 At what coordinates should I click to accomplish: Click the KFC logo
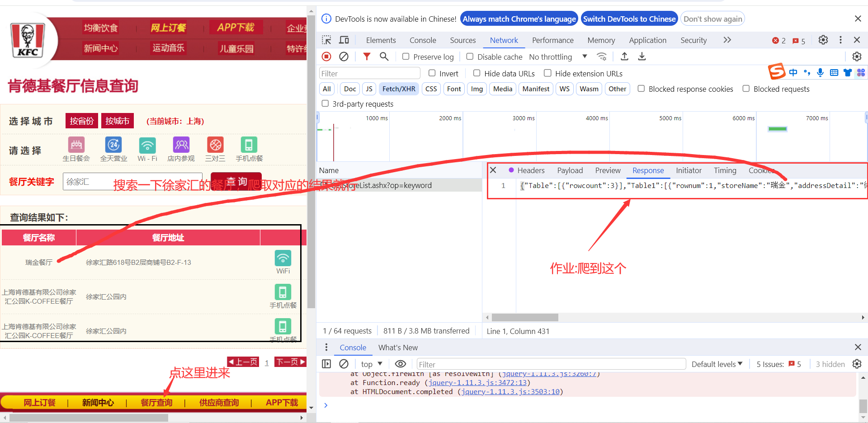click(28, 40)
